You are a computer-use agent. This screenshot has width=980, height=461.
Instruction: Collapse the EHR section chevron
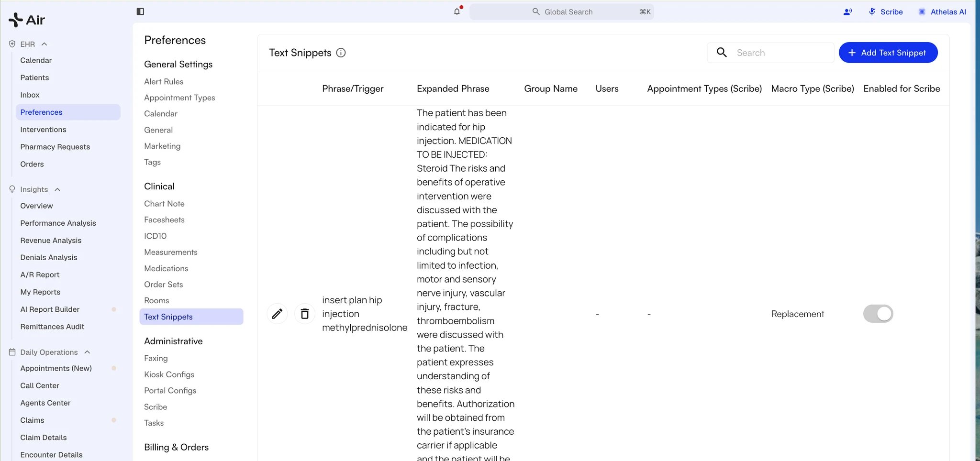[x=45, y=44]
